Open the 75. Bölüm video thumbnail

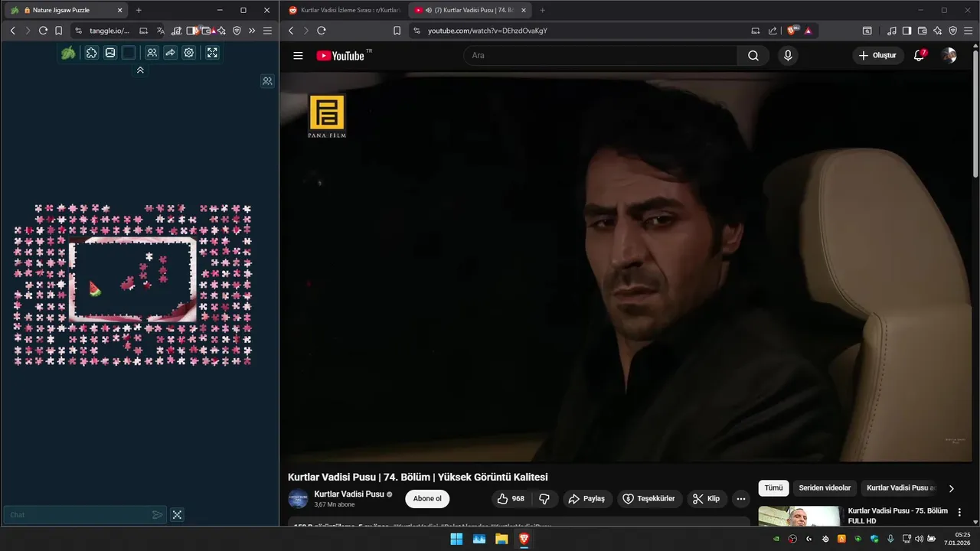(x=799, y=517)
